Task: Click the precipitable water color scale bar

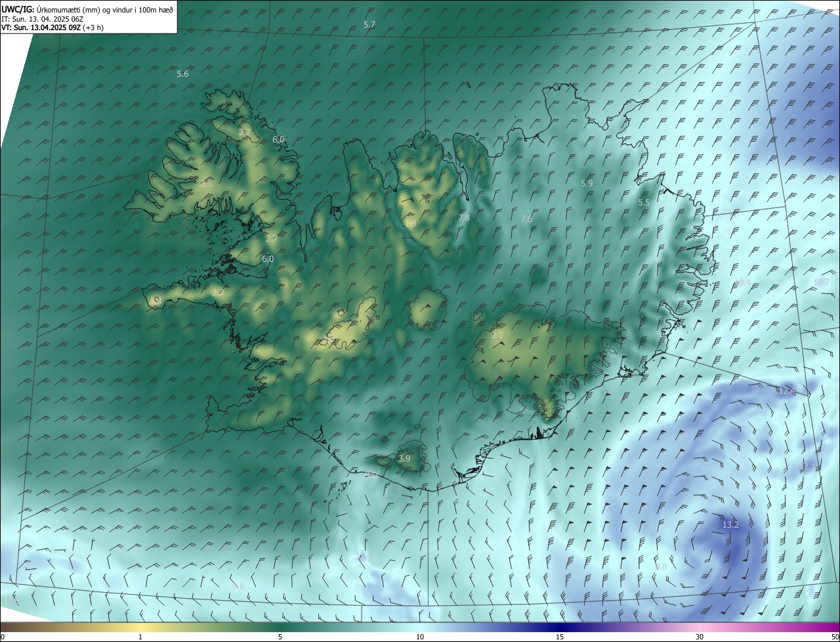Action: (x=420, y=627)
